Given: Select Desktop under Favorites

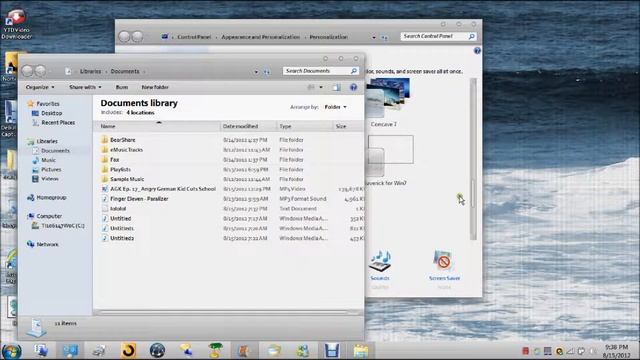Looking at the screenshot, I should 47,113.
